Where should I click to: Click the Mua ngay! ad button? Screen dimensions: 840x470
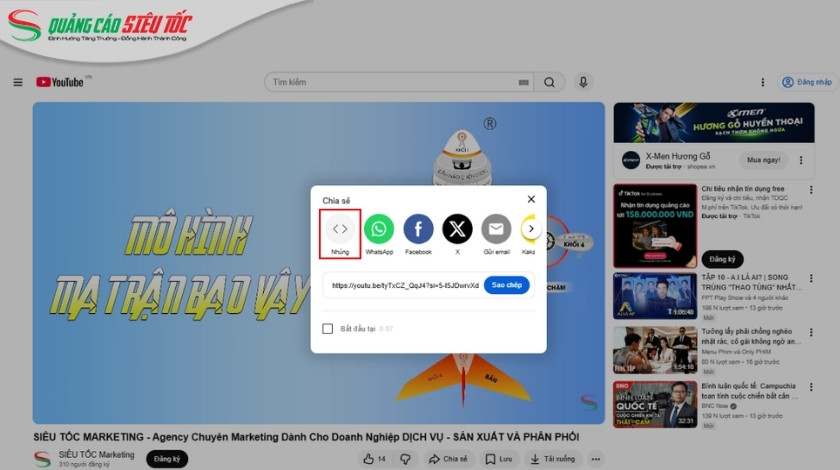click(x=763, y=160)
